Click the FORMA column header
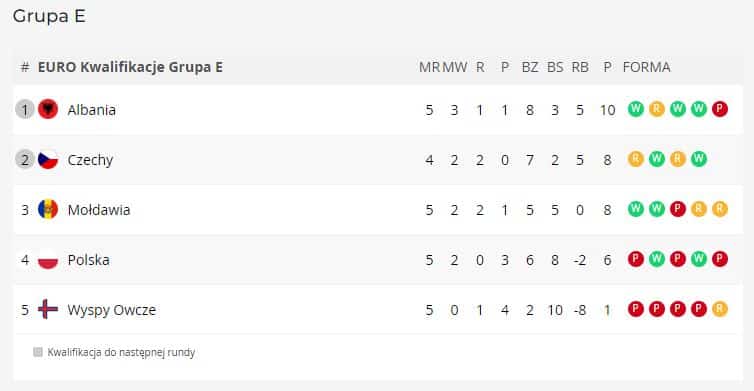The width and height of the screenshot is (754, 391). pos(646,67)
